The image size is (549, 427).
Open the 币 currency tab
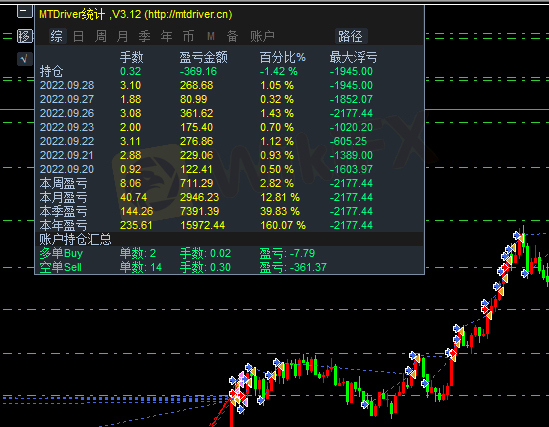(x=188, y=36)
